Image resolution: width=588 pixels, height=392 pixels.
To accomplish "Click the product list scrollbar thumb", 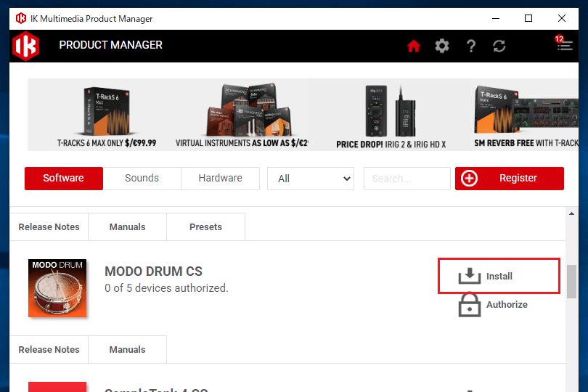I will (571, 282).
